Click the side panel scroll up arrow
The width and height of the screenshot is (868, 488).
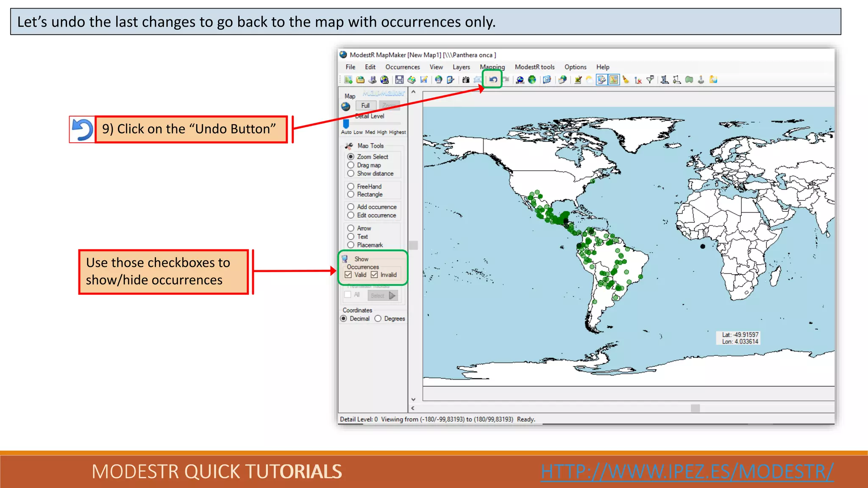point(414,92)
